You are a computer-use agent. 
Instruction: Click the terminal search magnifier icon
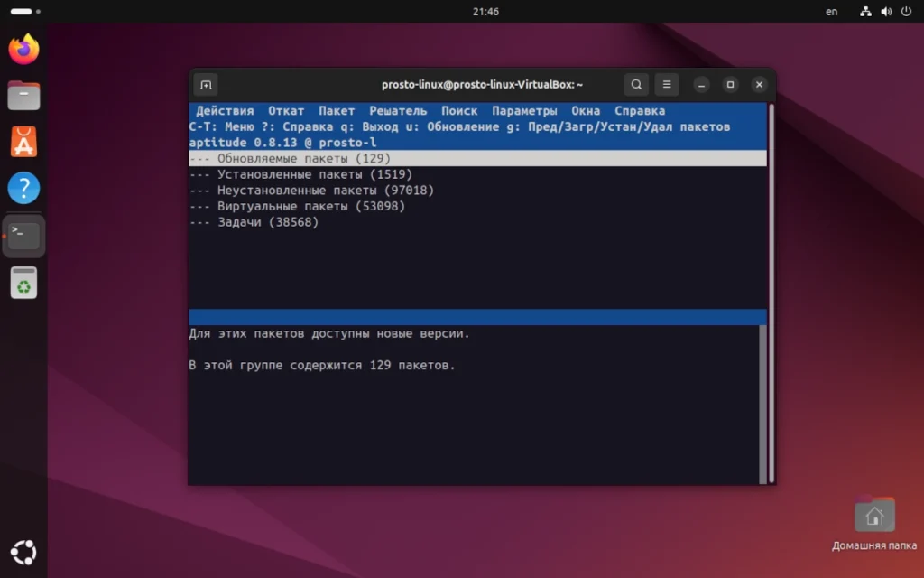pyautogui.click(x=636, y=85)
